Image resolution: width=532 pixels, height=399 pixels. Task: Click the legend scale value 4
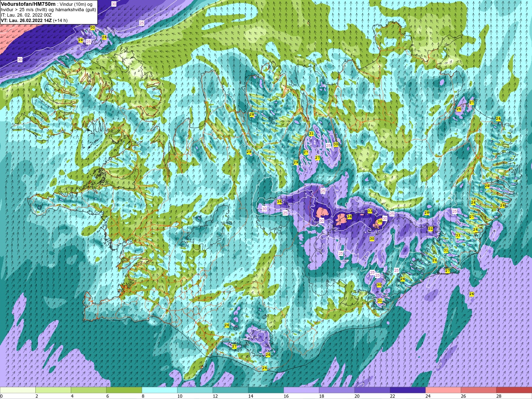(x=72, y=396)
